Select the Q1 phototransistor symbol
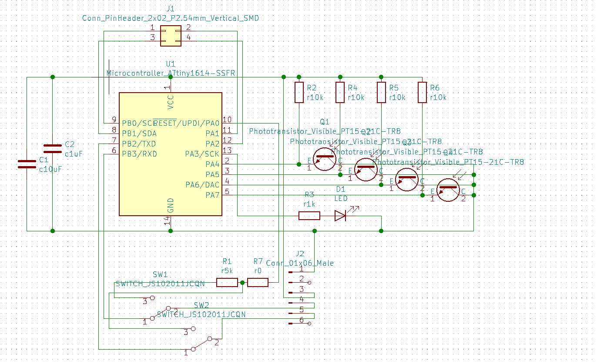The image size is (597, 364). pyautogui.click(x=324, y=159)
